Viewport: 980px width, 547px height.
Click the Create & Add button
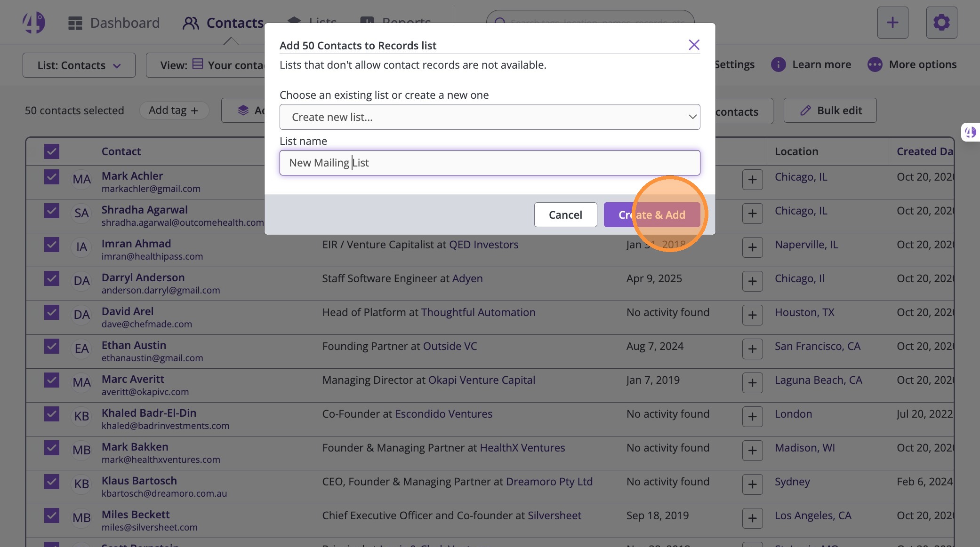[x=652, y=215]
